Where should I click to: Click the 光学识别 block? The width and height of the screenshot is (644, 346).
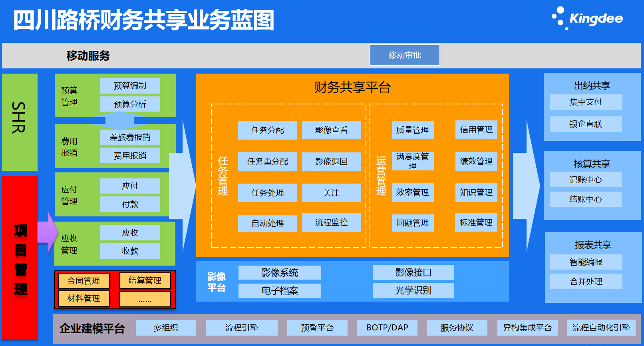[413, 290]
